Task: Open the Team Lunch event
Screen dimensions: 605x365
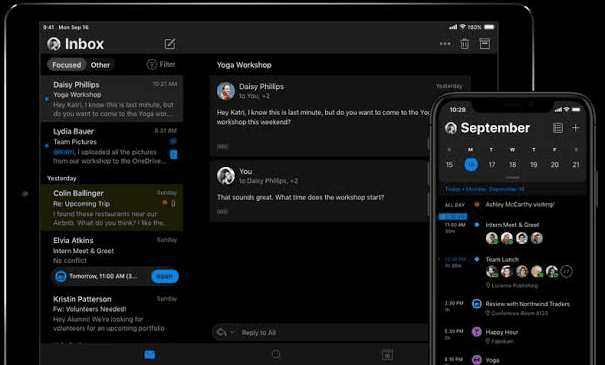Action: pyautogui.click(x=502, y=260)
